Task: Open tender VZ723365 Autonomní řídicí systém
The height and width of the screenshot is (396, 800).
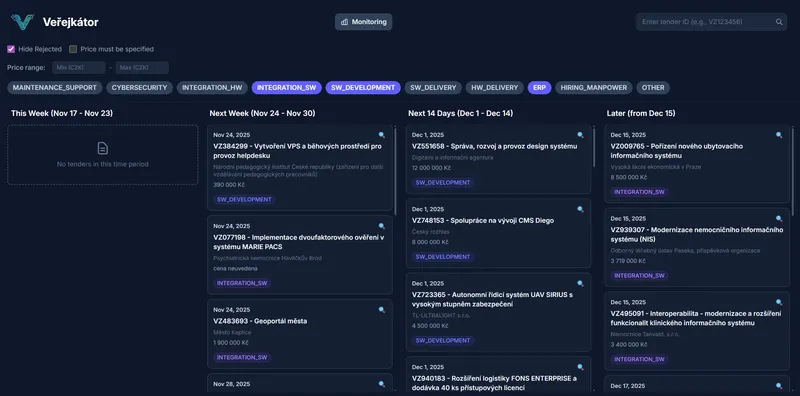Action: point(492,300)
